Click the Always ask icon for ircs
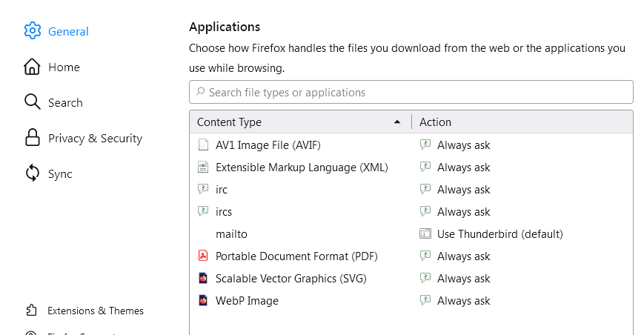 pos(425,211)
